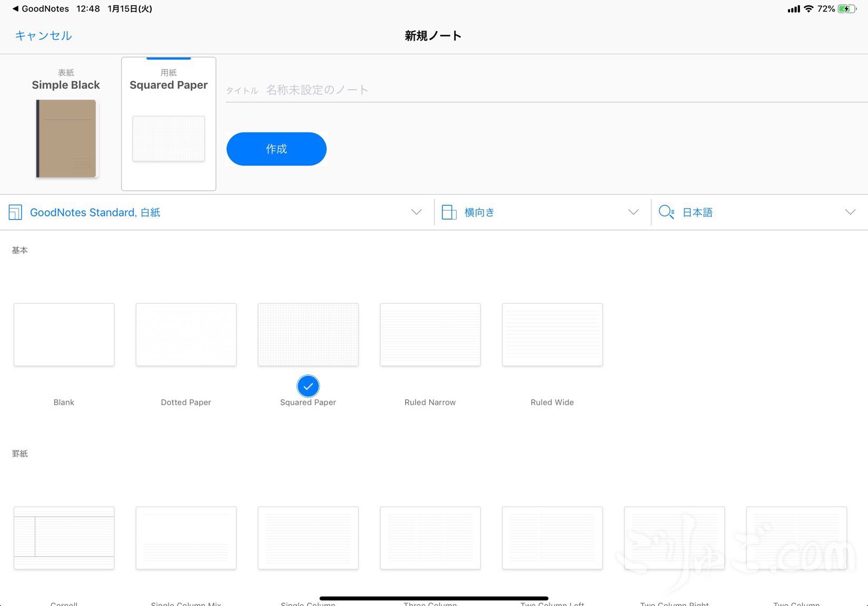Tap the page orientation icon beside 横向き
The height and width of the screenshot is (606, 868).
click(x=449, y=212)
